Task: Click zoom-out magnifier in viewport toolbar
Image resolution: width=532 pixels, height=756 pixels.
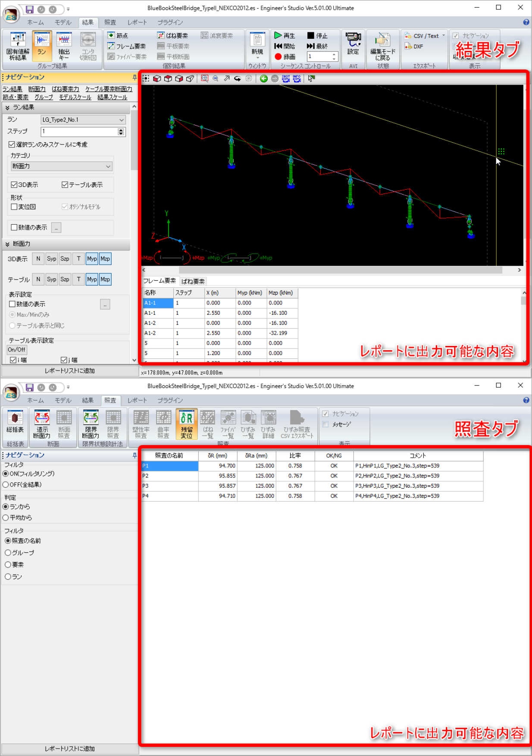Action: pos(216,78)
